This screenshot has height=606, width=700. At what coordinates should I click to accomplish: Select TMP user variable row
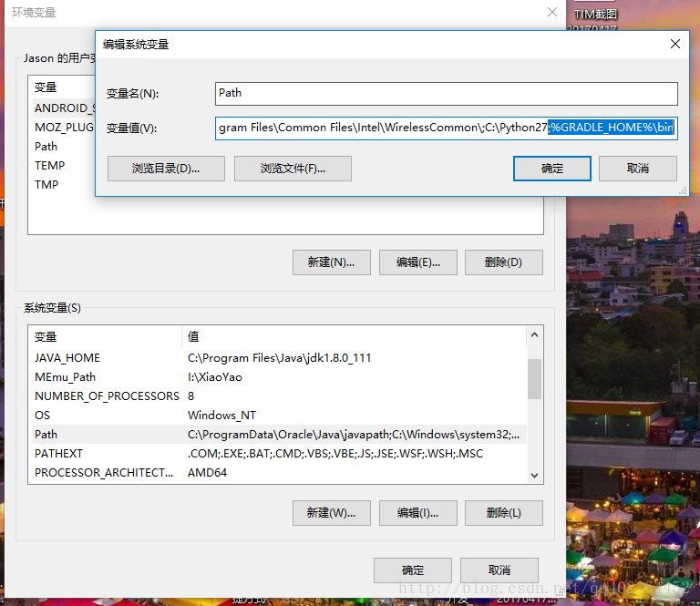coord(62,185)
